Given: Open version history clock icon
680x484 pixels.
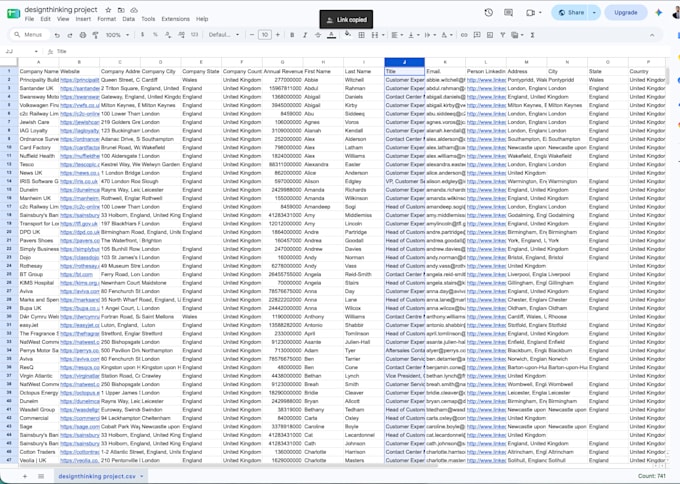Looking at the screenshot, I should click(x=488, y=13).
